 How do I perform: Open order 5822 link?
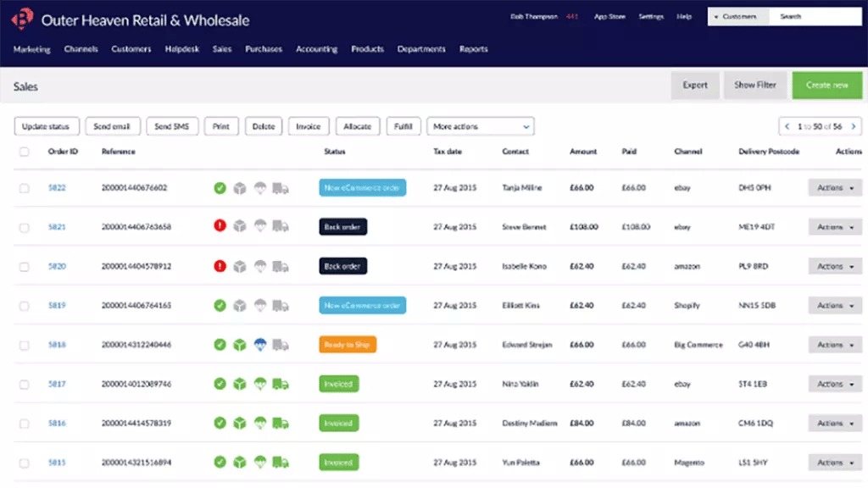click(x=57, y=188)
